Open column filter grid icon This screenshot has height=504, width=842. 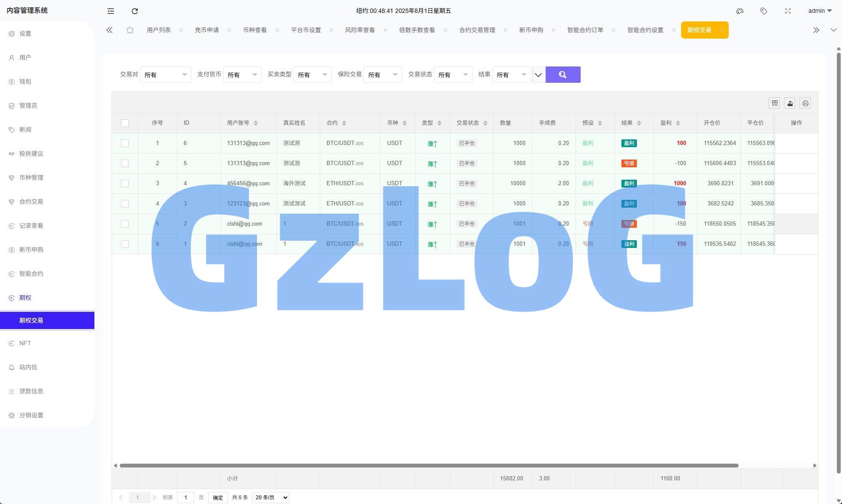[775, 103]
